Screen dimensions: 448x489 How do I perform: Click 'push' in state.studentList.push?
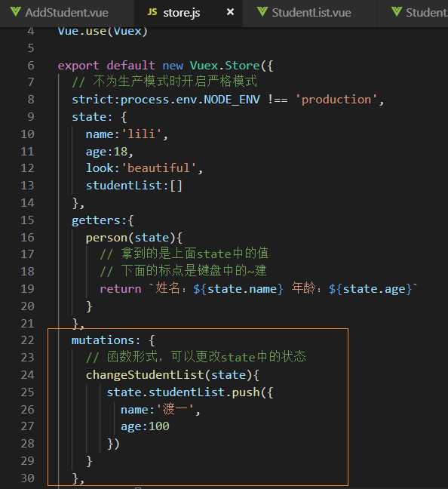click(x=246, y=392)
